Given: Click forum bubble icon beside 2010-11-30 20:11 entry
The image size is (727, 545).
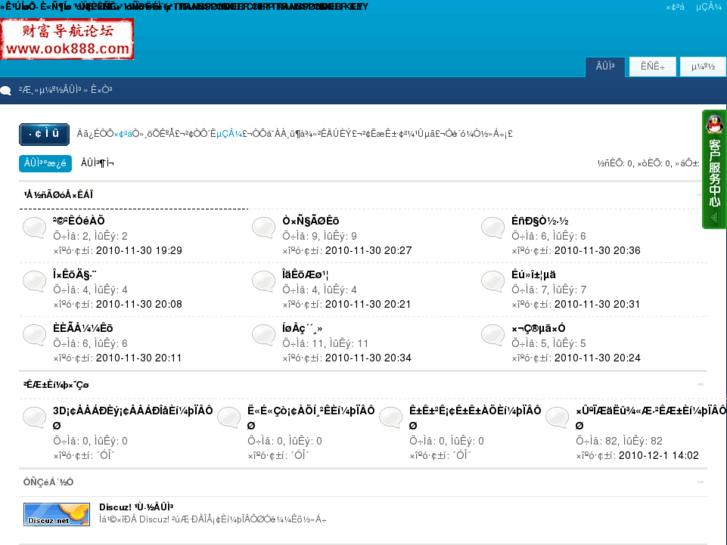Looking at the screenshot, I should tap(35, 335).
